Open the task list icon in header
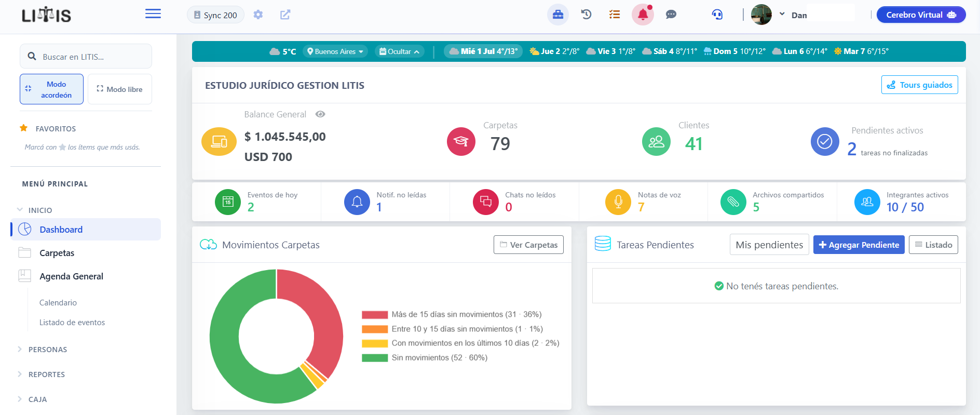Screen dimensions: 980x415 click(615, 15)
